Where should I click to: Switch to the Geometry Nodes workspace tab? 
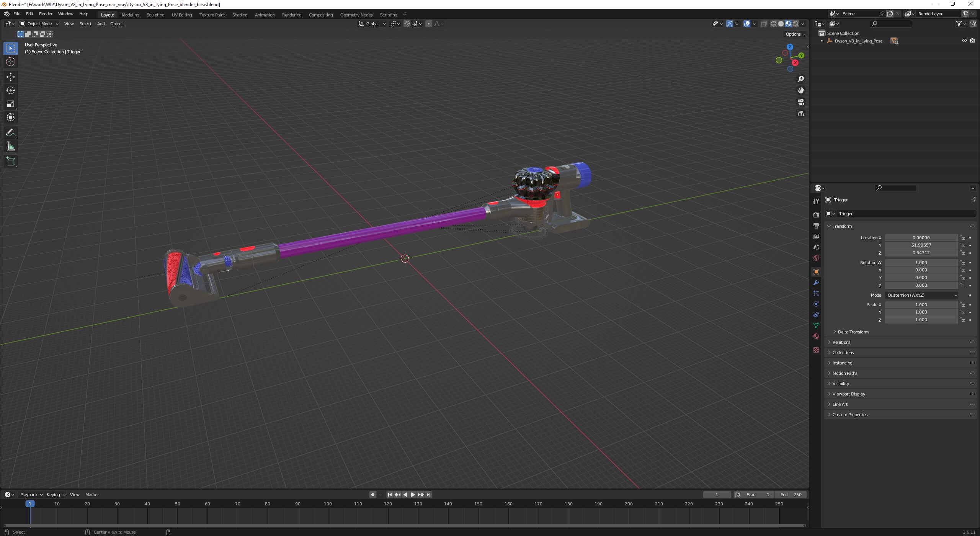(x=356, y=15)
